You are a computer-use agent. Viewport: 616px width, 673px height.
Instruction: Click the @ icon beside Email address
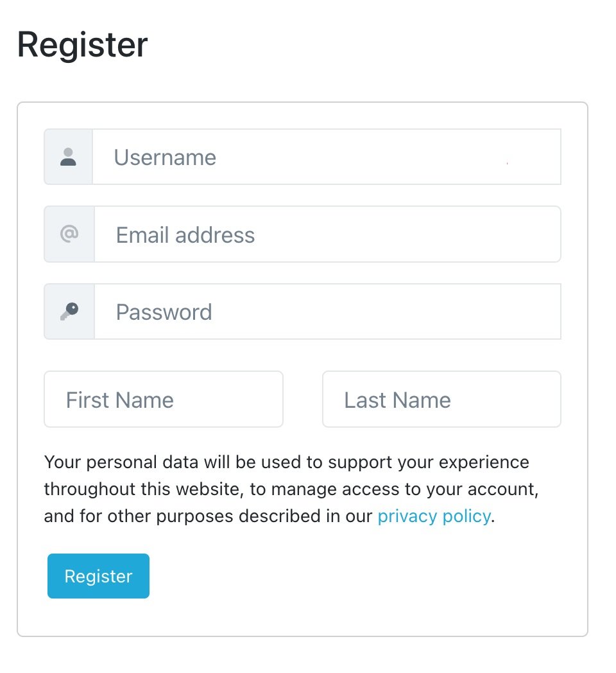click(69, 234)
